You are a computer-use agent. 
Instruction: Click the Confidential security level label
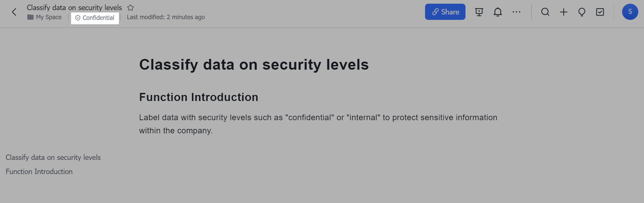coord(98,18)
